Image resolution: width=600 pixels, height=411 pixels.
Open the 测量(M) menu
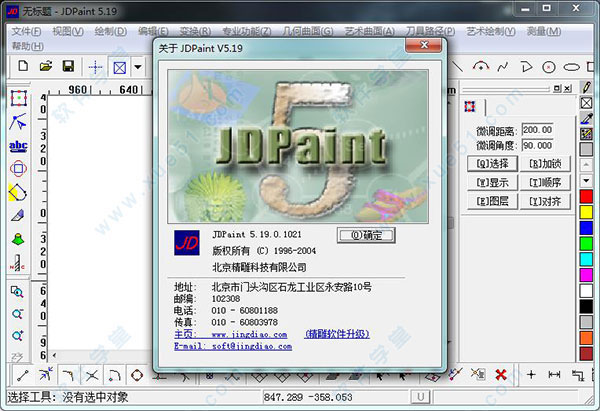point(543,31)
